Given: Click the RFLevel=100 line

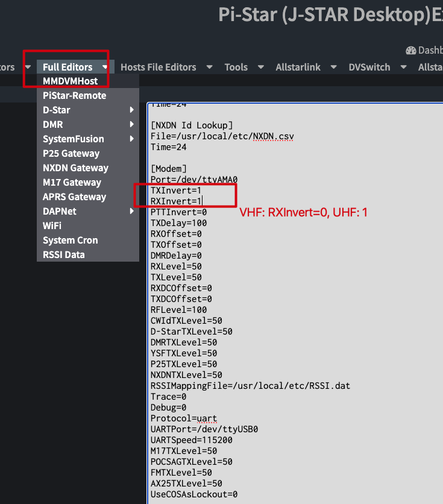Looking at the screenshot, I should coord(178,310).
